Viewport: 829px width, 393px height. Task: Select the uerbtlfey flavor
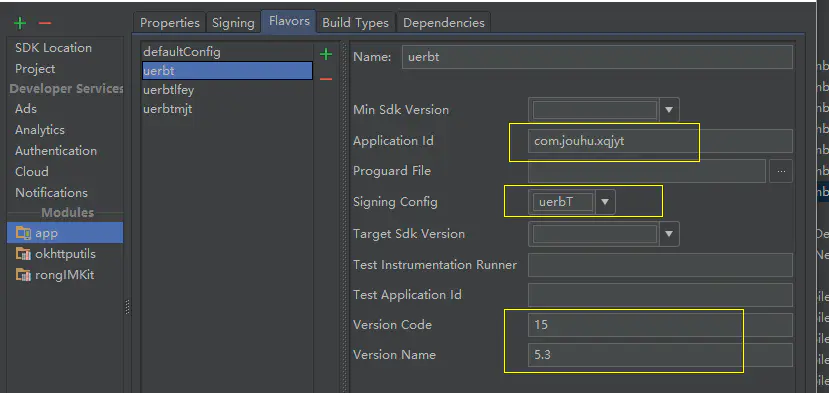tap(227, 90)
